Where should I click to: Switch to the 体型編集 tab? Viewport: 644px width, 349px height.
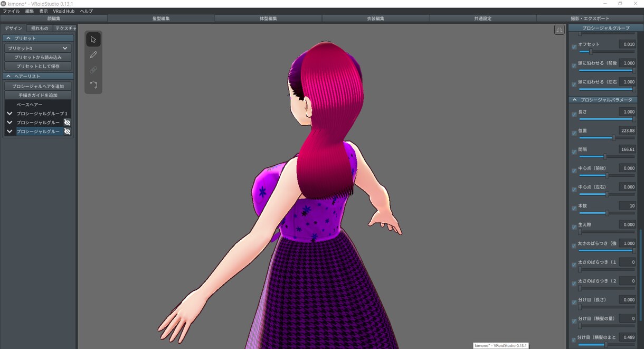(x=268, y=18)
